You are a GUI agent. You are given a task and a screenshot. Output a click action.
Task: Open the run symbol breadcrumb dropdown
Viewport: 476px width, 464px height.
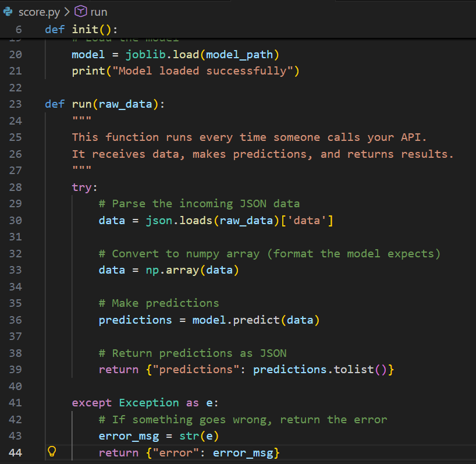tap(98, 12)
